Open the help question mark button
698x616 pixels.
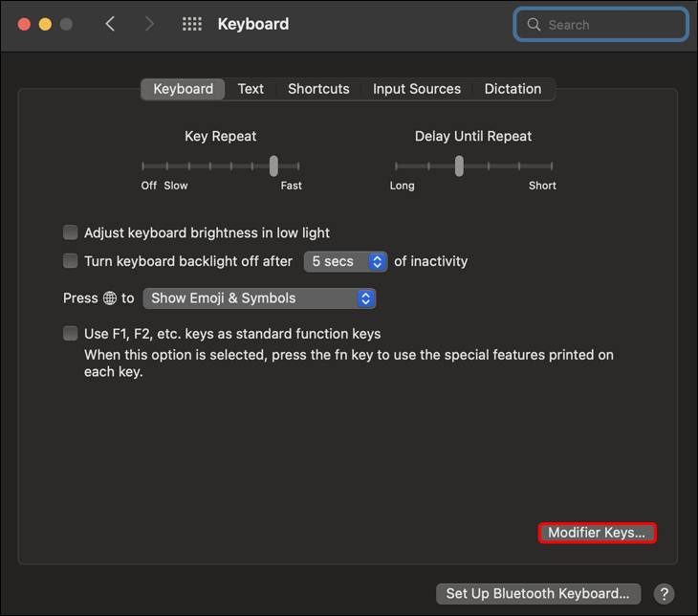(665, 594)
